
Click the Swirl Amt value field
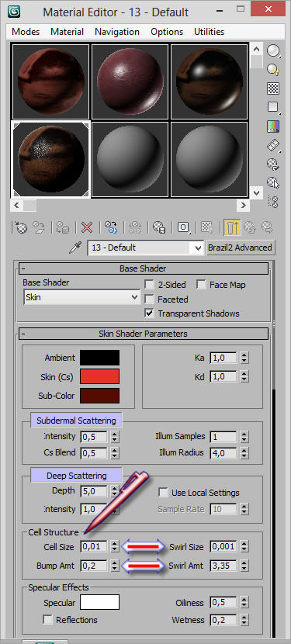[x=223, y=566]
